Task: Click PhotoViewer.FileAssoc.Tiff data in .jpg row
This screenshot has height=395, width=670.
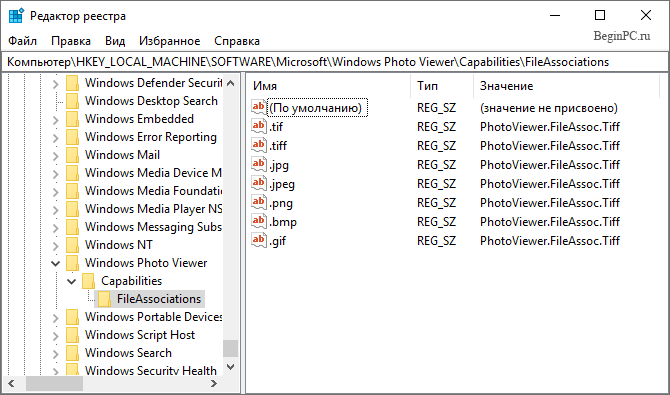Action: pos(550,165)
